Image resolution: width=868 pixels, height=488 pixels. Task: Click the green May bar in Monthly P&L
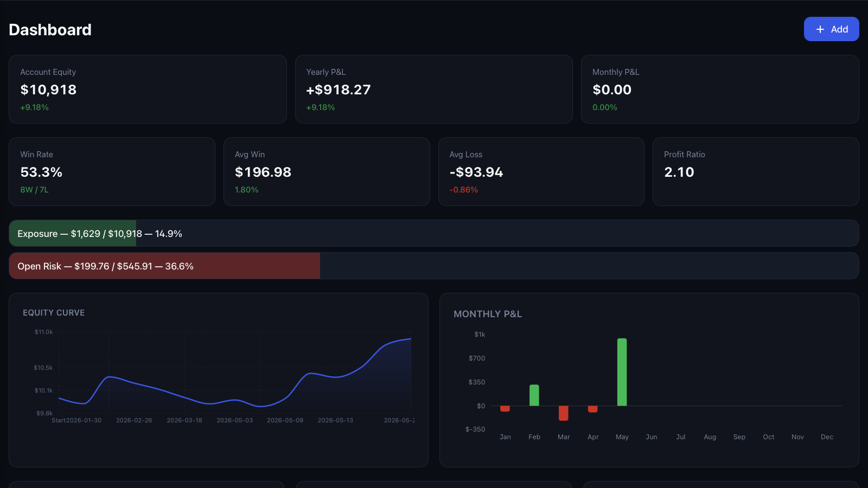pos(622,372)
